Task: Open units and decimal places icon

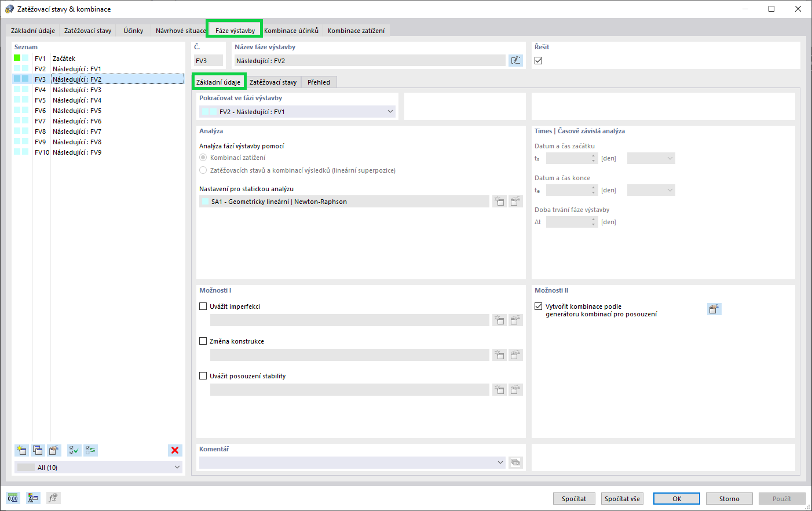Action: (x=13, y=498)
